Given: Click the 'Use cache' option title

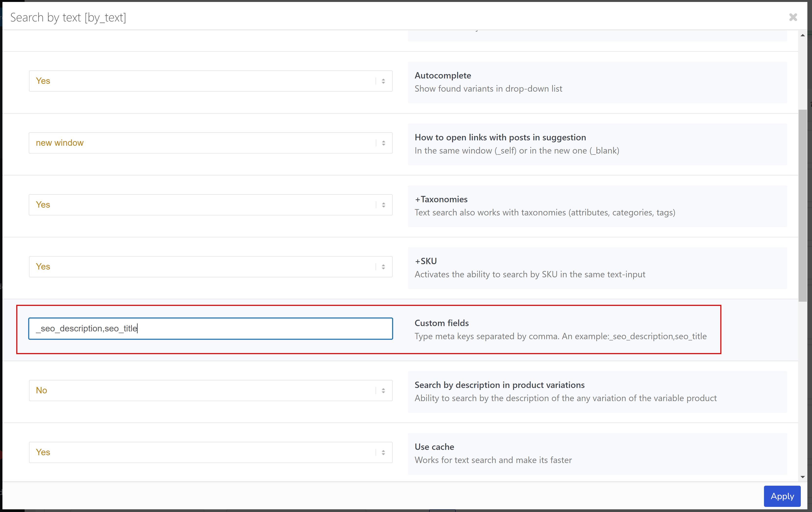Looking at the screenshot, I should click(x=434, y=447).
